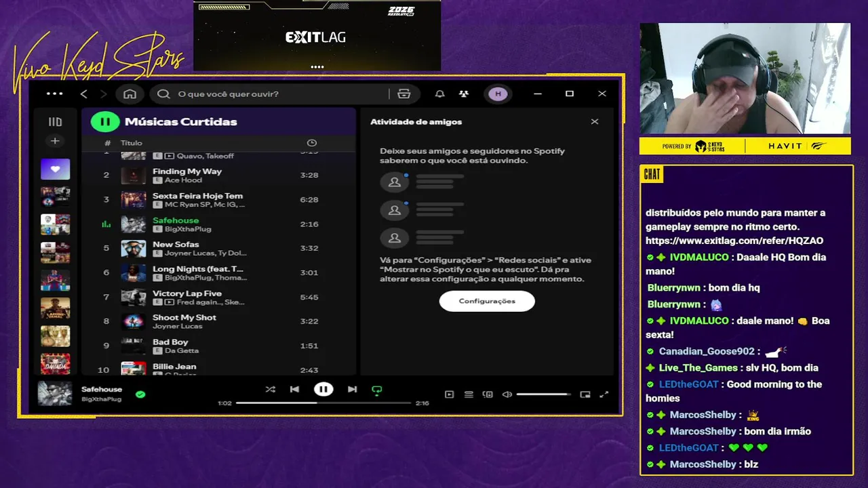Select track Shoot My Shot
868x488 pixels.
tap(218, 321)
